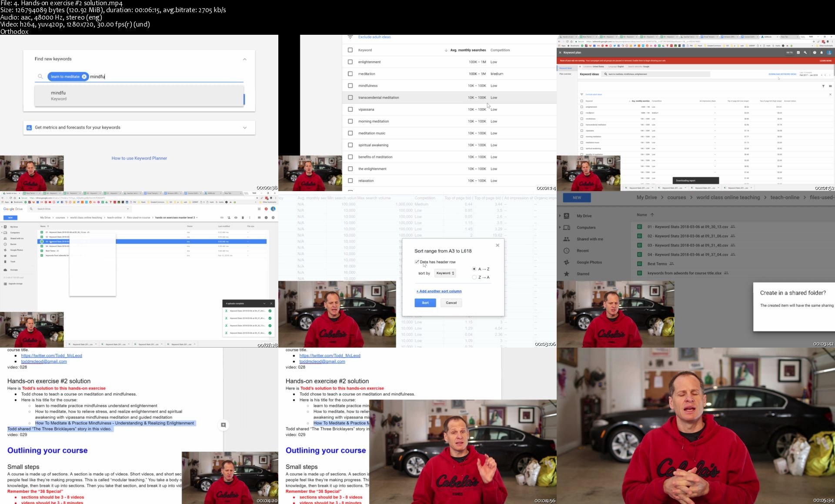
Task: Click the blue Sort button
Action: click(x=425, y=303)
